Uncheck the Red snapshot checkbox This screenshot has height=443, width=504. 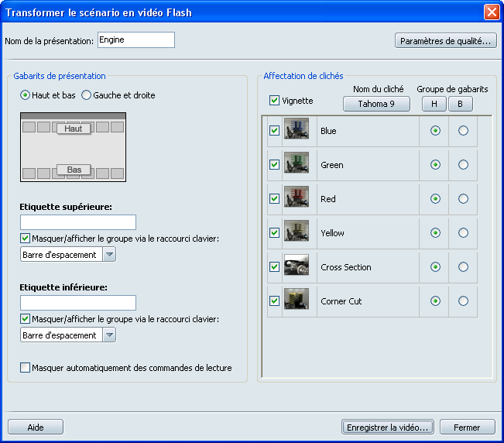(x=274, y=199)
